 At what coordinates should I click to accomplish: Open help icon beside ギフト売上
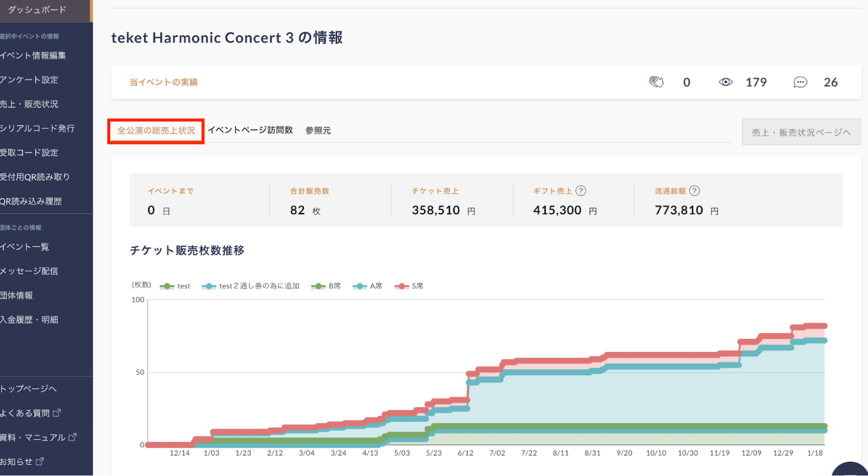(581, 191)
